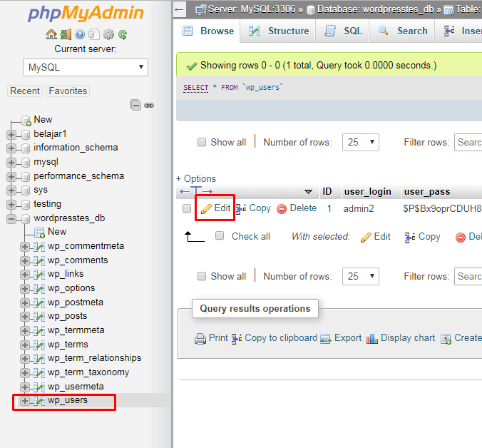Open the top Number of rows dropdown
The width and height of the screenshot is (482, 448).
coord(361,142)
